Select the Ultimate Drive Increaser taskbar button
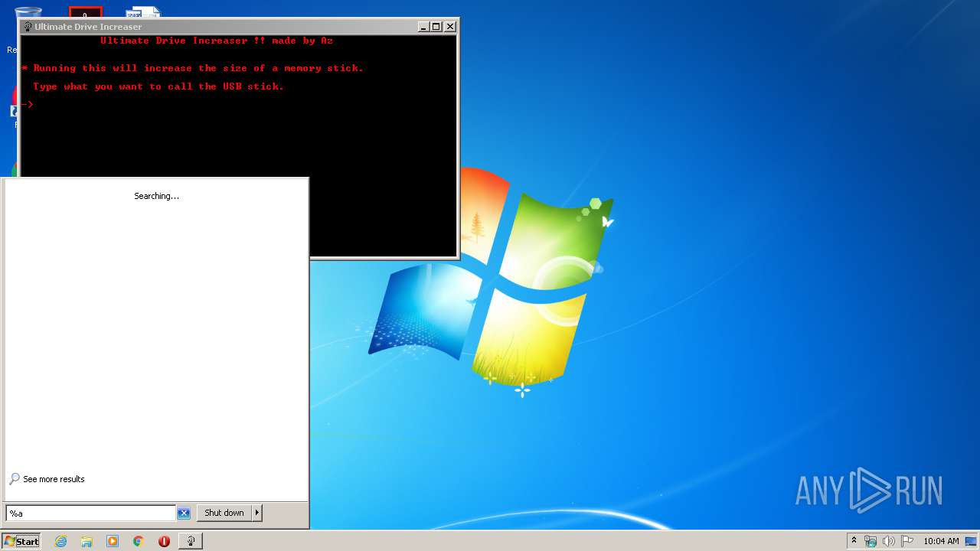This screenshot has width=980, height=551. point(191,541)
